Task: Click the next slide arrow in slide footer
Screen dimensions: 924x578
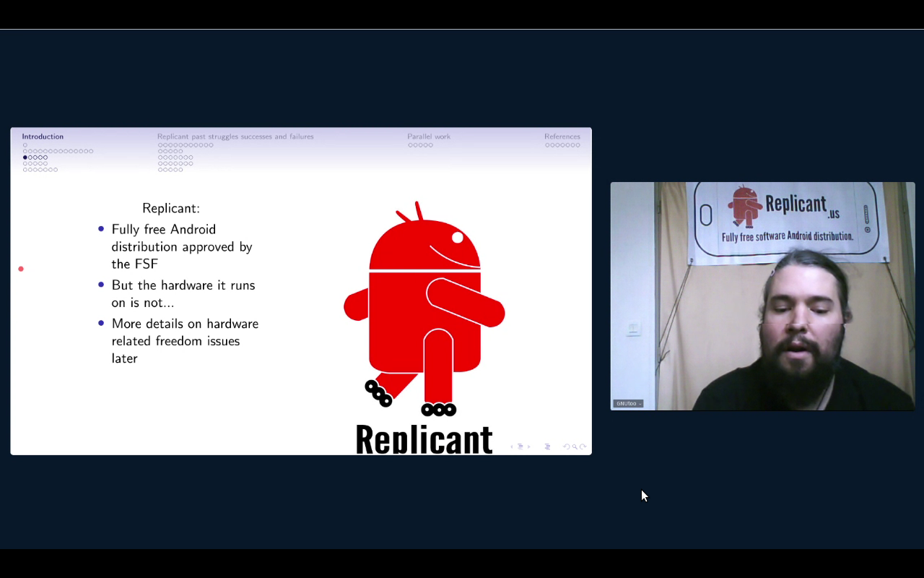Action: pos(529,447)
